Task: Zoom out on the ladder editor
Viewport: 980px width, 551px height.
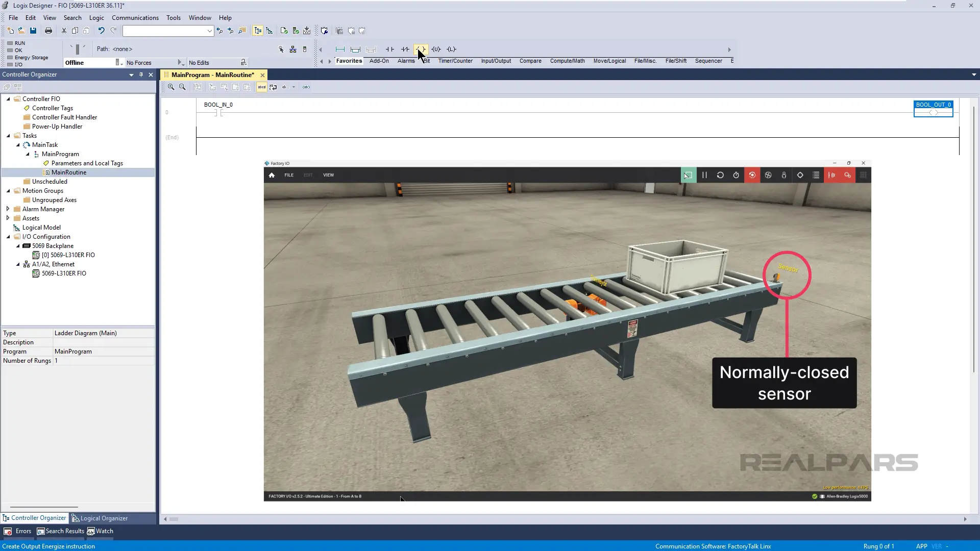Action: point(182,87)
